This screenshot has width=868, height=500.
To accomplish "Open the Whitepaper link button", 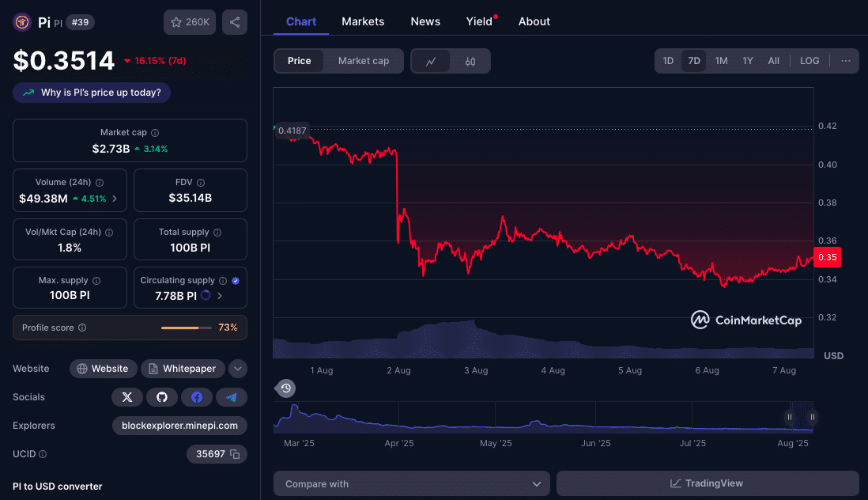I will pyautogui.click(x=183, y=369).
